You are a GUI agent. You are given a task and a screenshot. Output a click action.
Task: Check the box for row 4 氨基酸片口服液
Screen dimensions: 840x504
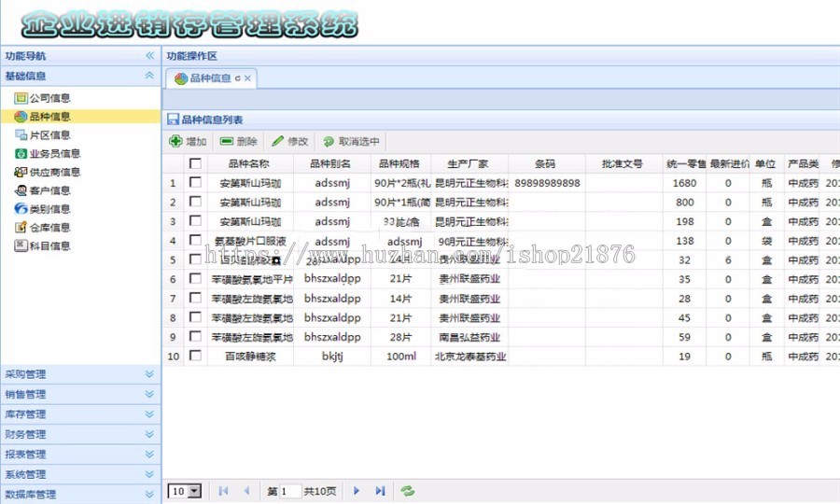click(196, 241)
